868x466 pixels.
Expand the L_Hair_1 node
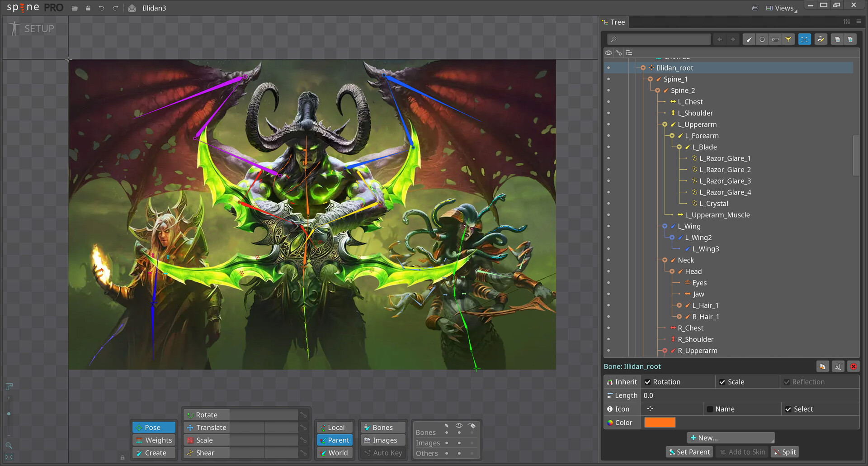(x=679, y=305)
